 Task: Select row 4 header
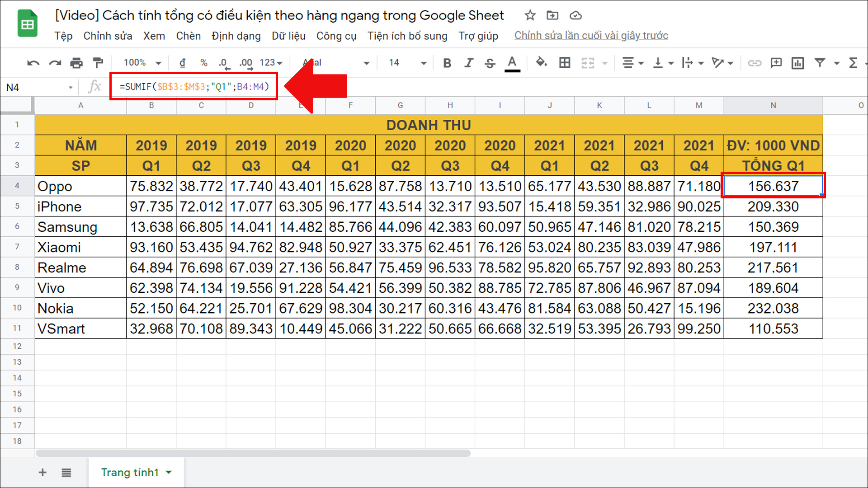[17, 186]
